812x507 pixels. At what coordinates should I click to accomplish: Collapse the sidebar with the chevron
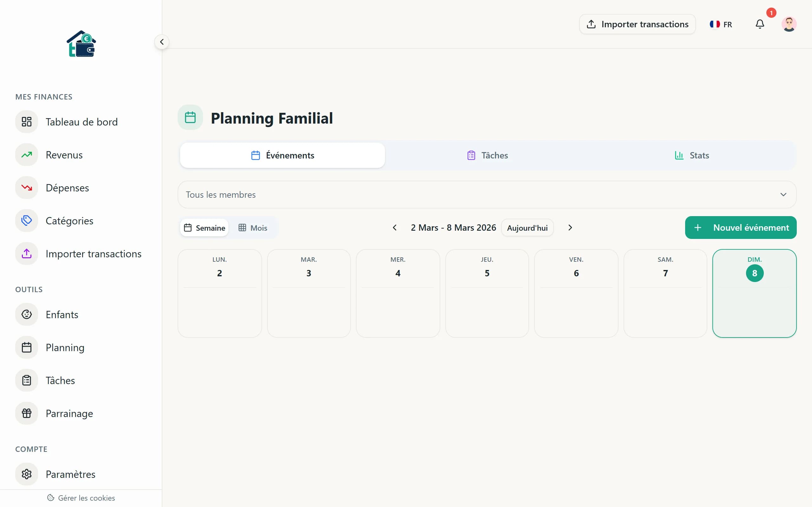coord(162,42)
